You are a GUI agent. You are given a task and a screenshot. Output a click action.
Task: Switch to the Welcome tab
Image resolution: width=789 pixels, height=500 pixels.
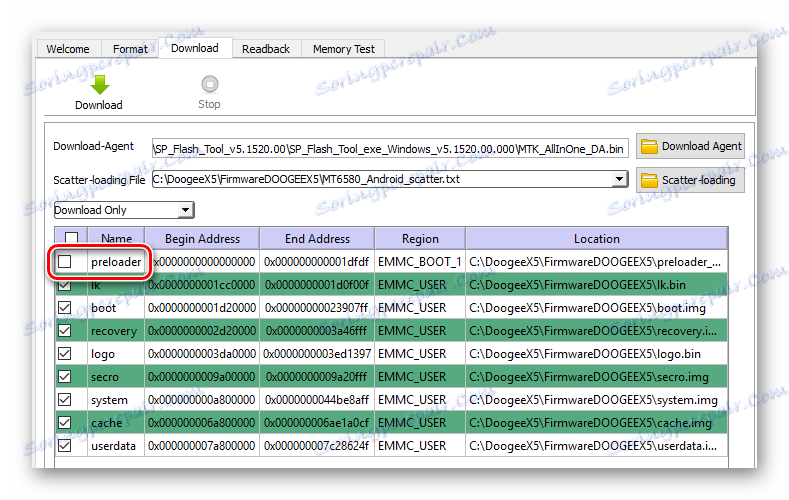coord(68,49)
